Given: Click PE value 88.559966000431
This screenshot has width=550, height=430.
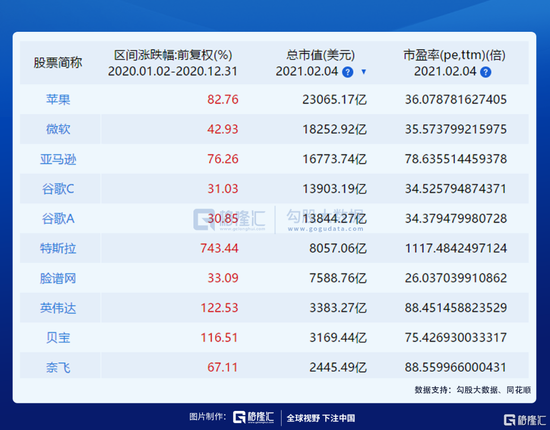Looking at the screenshot, I should point(456,368).
